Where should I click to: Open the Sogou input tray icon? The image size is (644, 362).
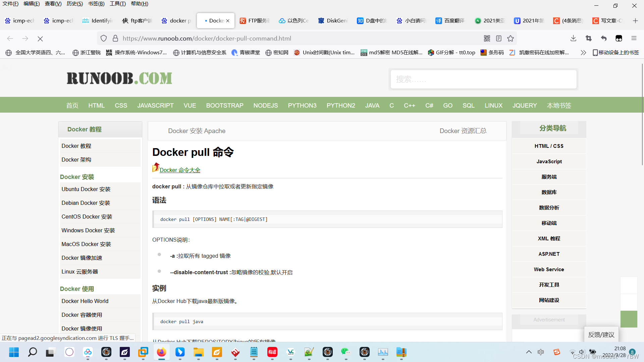557,352
